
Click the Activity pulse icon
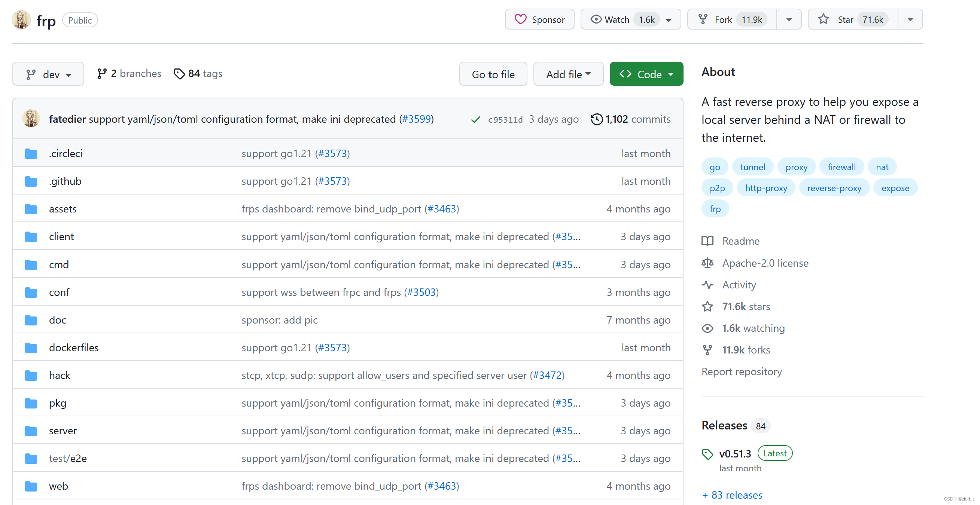click(707, 285)
